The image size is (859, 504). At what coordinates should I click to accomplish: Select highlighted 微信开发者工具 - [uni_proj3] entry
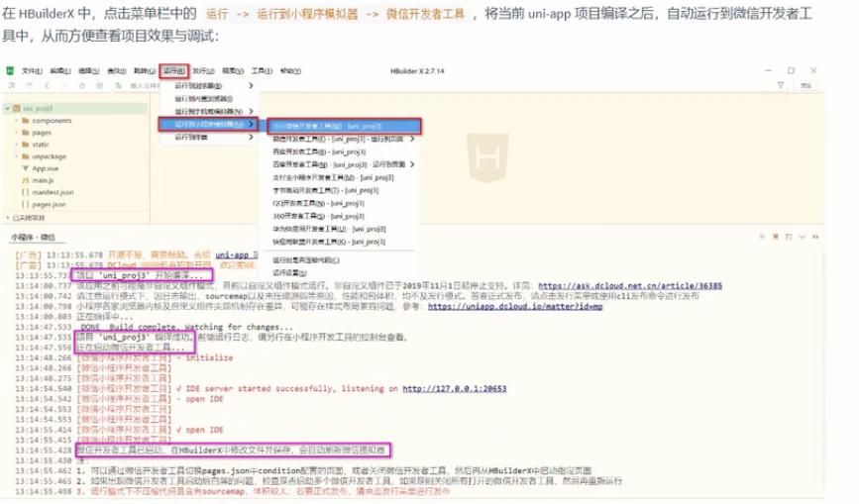[345, 127]
